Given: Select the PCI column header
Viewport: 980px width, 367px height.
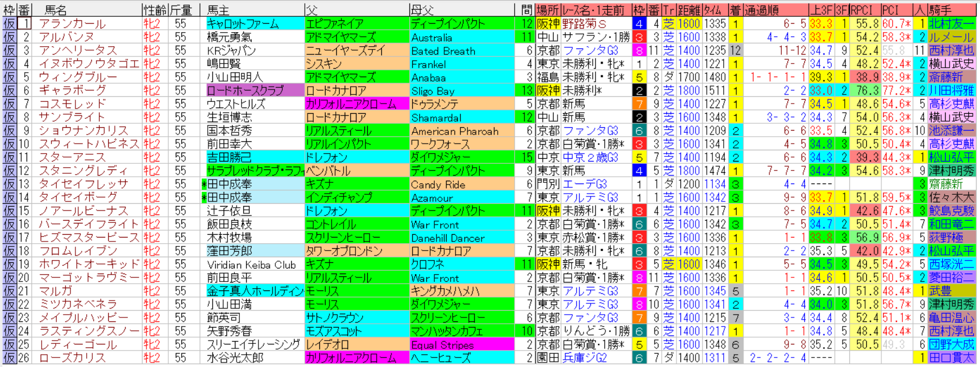Looking at the screenshot, I should coord(890,10).
